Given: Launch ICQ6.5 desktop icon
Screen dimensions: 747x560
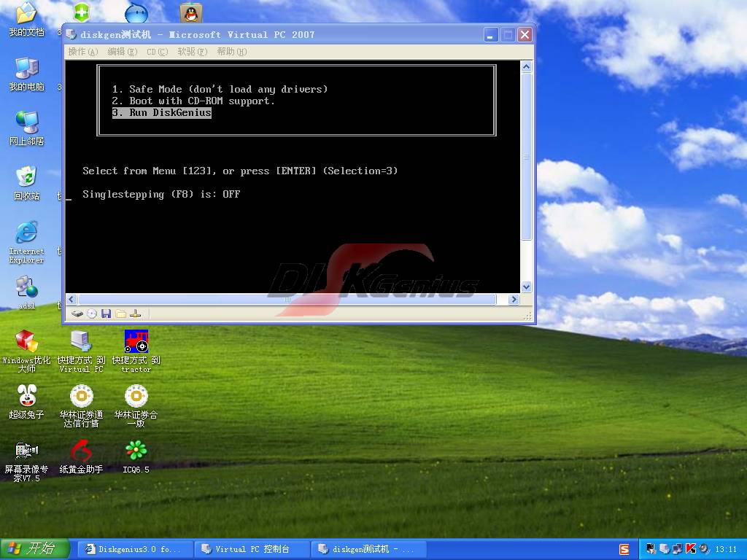Looking at the screenshot, I should [136, 457].
